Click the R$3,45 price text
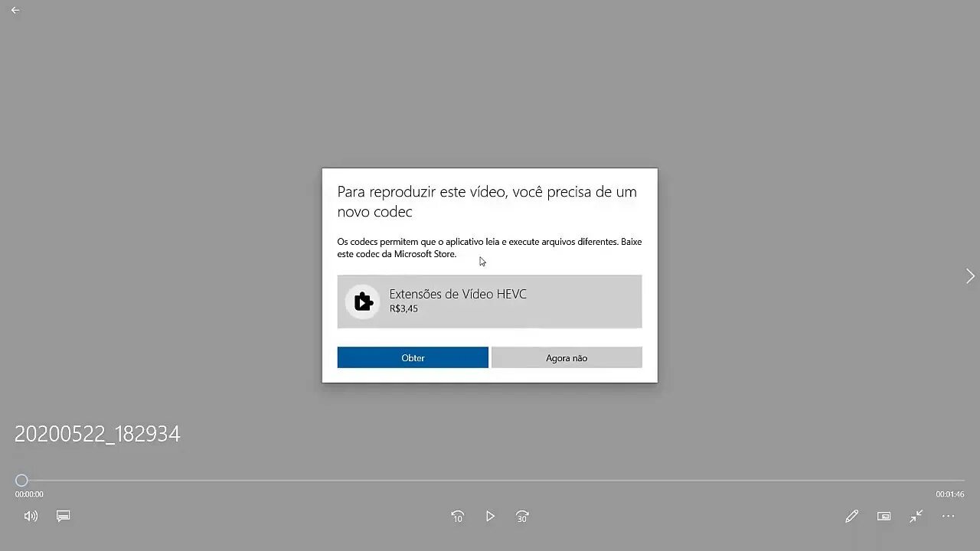 [403, 308]
